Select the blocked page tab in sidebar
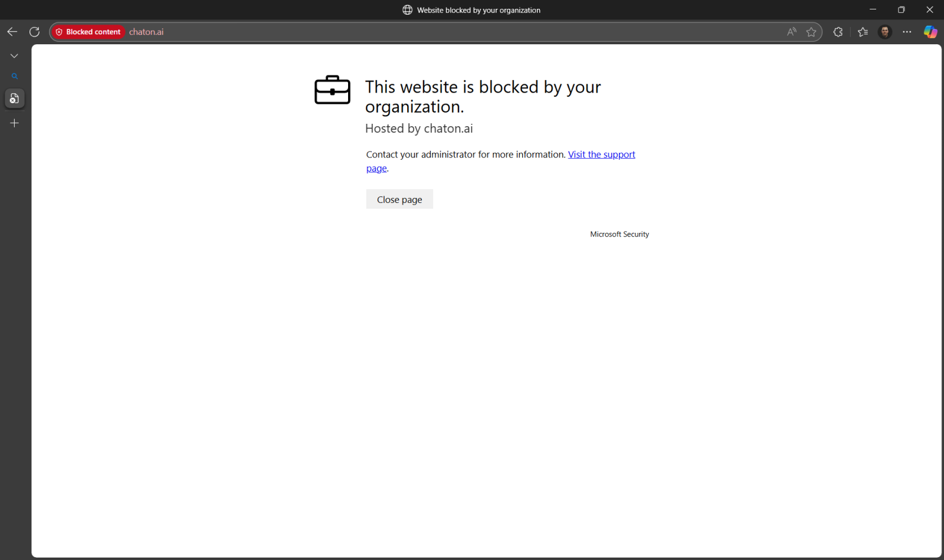The image size is (944, 560). point(14,98)
